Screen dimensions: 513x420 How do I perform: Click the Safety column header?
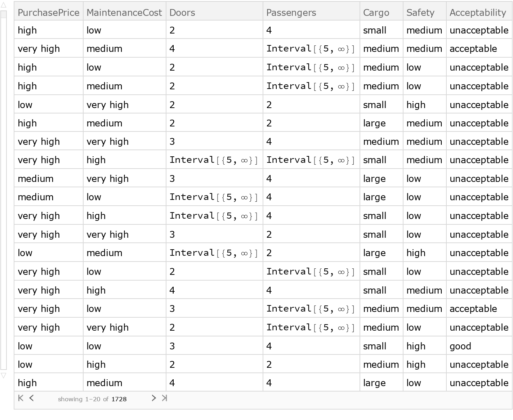420,12
